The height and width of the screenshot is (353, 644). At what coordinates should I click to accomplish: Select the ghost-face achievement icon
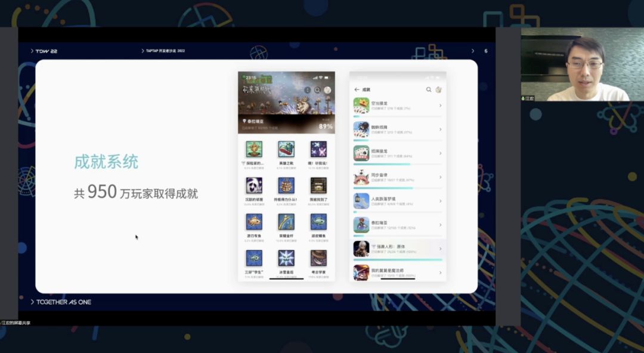[254, 185]
